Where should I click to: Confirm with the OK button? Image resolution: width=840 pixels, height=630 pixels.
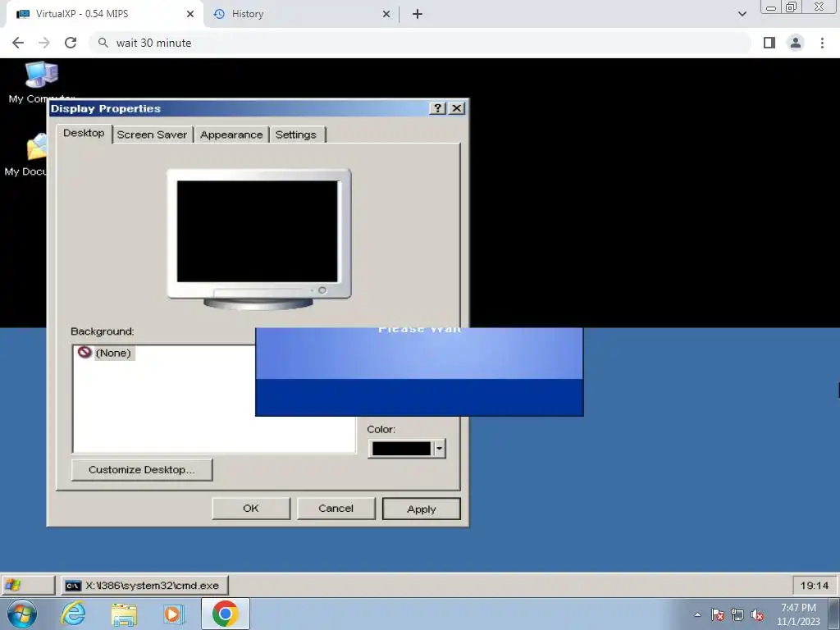(x=251, y=509)
